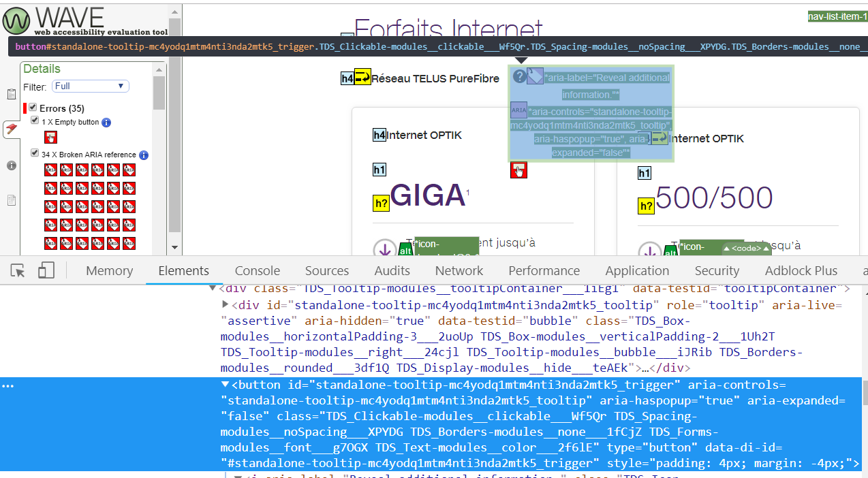Click h? possible heading icon beside 500/500
Viewport: 868px width, 478px height.
[646, 206]
